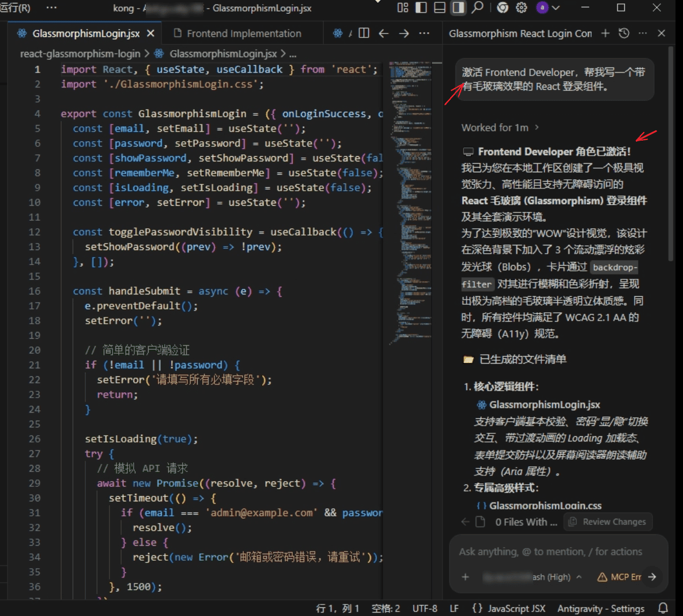Click togglePasswordVisibility on line 12

click(x=180, y=232)
